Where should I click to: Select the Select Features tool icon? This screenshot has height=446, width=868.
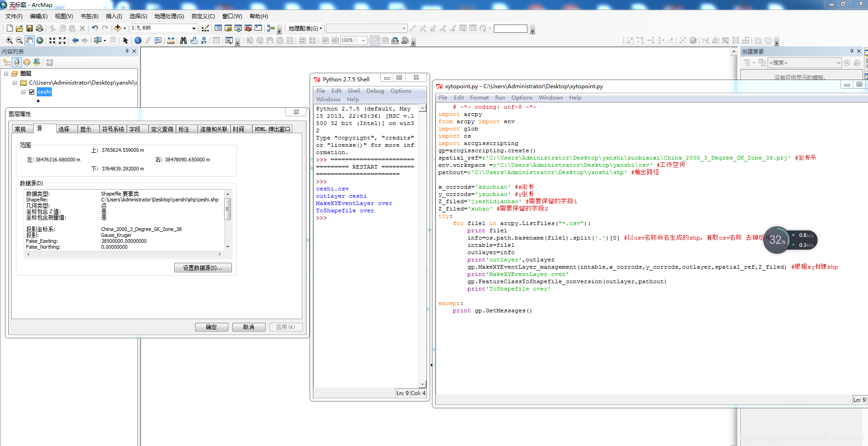coord(98,40)
